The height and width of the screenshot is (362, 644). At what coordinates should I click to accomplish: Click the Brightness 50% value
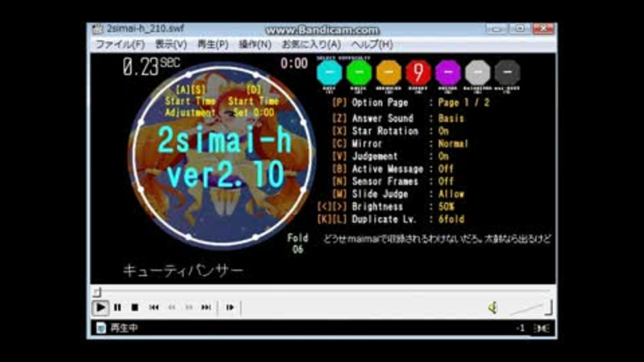point(446,207)
